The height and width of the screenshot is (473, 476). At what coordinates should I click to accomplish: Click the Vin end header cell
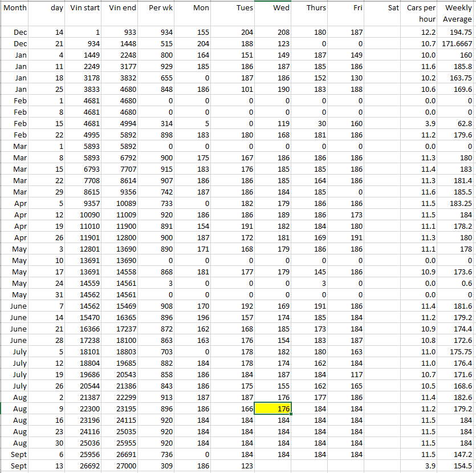121,9
